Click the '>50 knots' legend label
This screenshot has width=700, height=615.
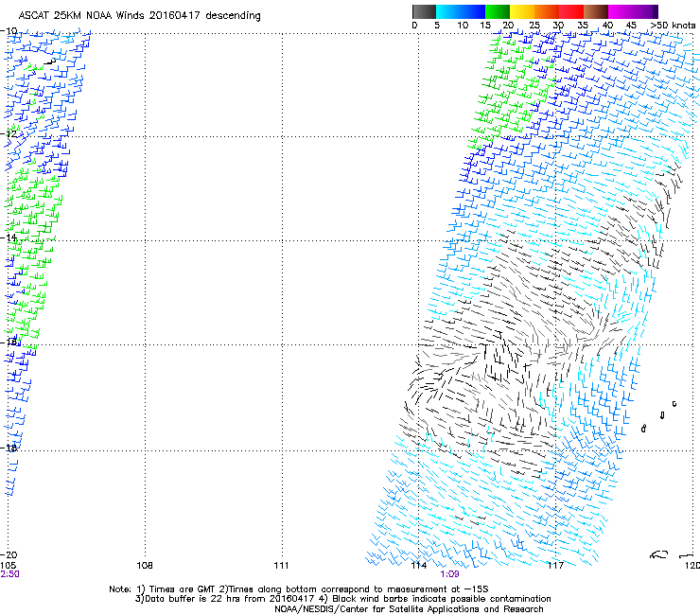tap(673, 26)
